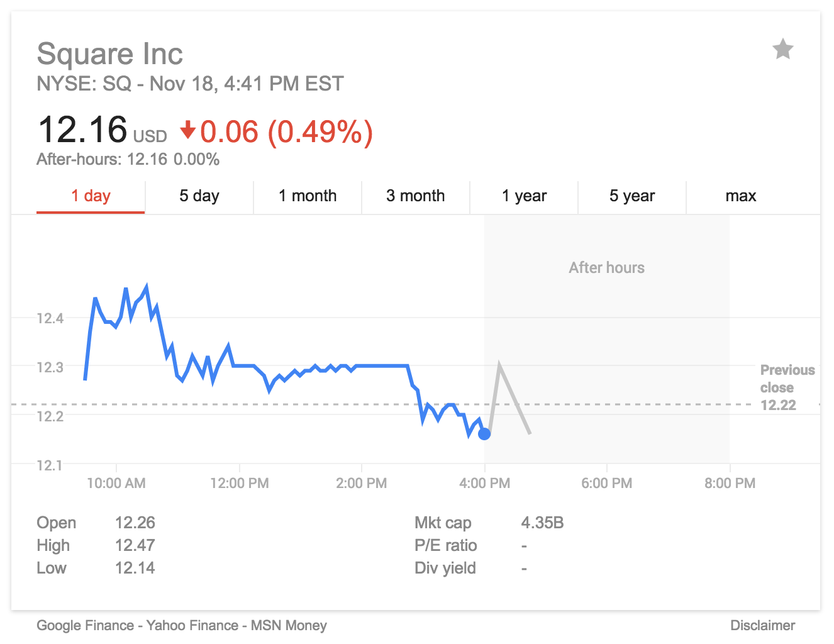
Task: Click the red down arrow price indicator
Action: [187, 130]
